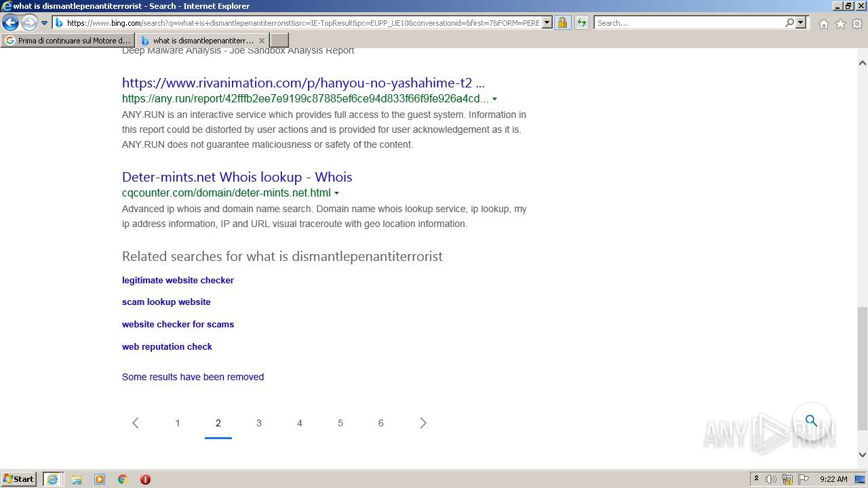Image resolution: width=868 pixels, height=488 pixels.
Task: Go to next results page arrow
Action: click(423, 423)
